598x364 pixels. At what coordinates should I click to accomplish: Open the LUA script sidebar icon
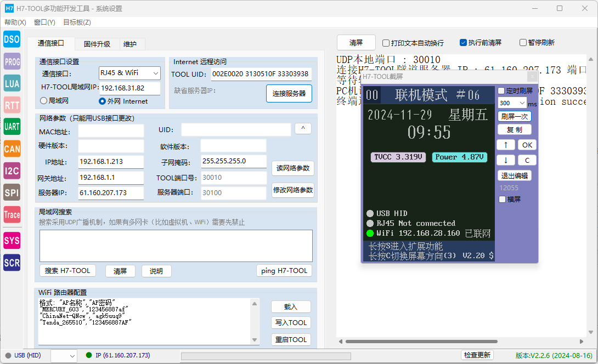(x=12, y=83)
